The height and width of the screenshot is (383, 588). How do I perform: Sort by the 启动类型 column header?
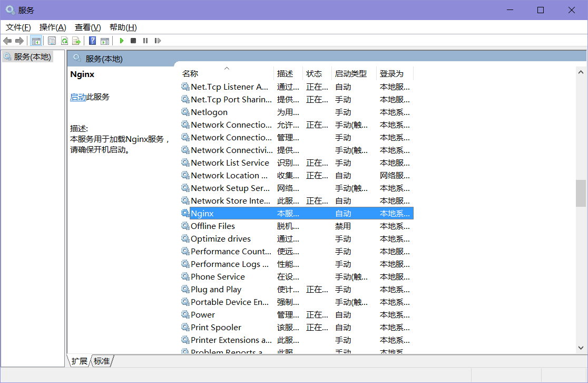354,74
